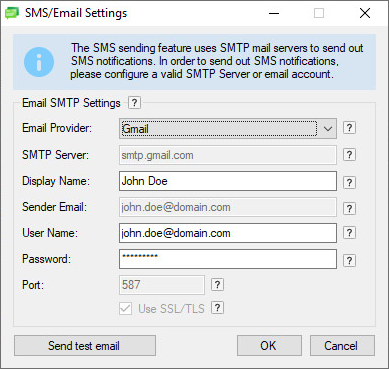The height and width of the screenshot is (369, 389).
Task: Click help icon beside Use SSL/TLS
Action: point(217,308)
